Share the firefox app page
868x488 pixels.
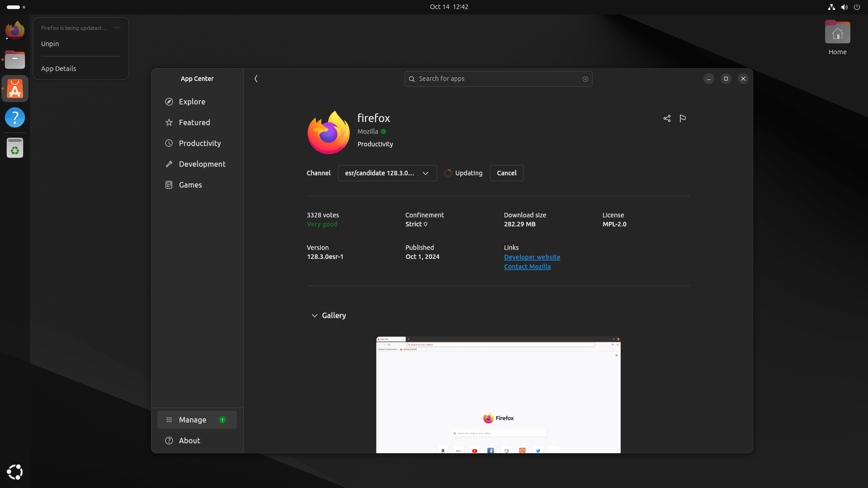pos(667,118)
